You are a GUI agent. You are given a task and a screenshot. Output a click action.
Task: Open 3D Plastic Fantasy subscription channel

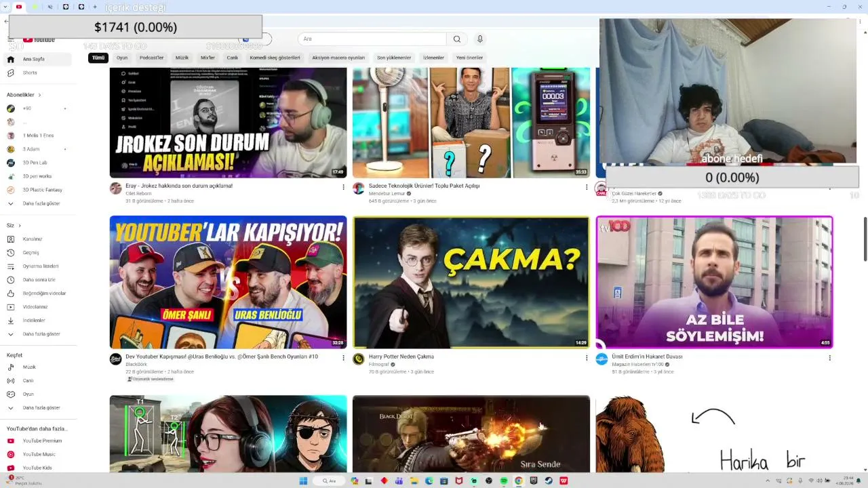42,190
